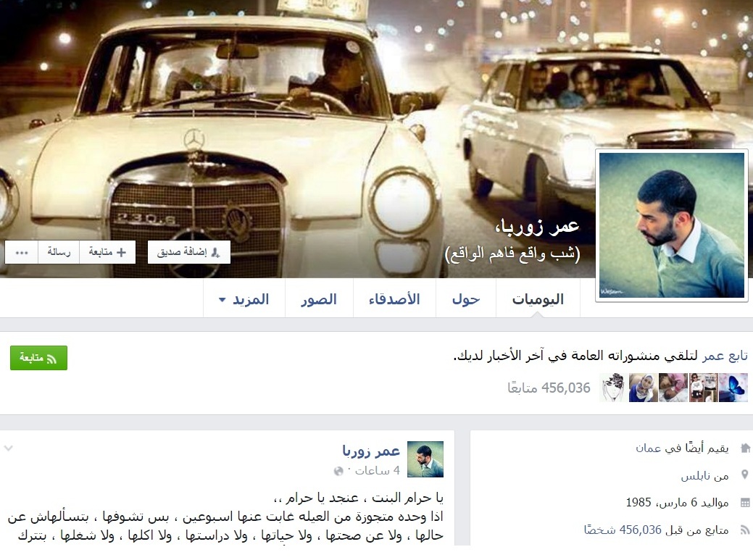
Task: Click the post author's small avatar
Action: (x=425, y=459)
